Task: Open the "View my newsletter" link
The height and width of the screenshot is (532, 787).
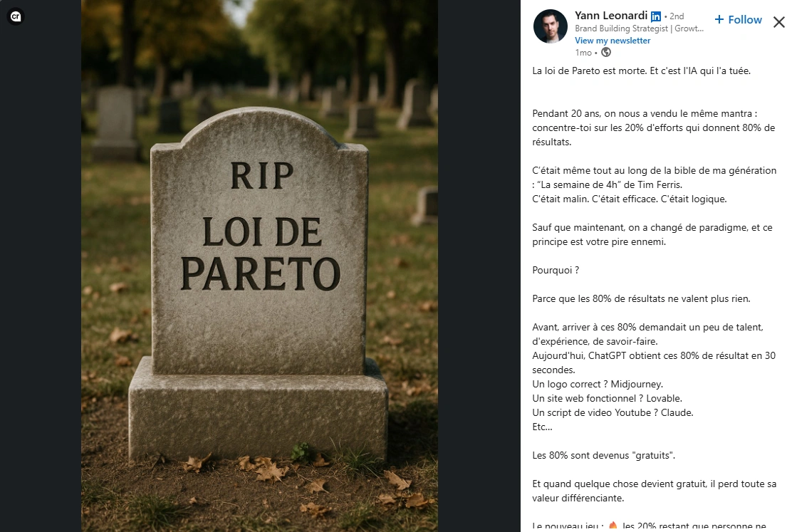Action: tap(613, 41)
